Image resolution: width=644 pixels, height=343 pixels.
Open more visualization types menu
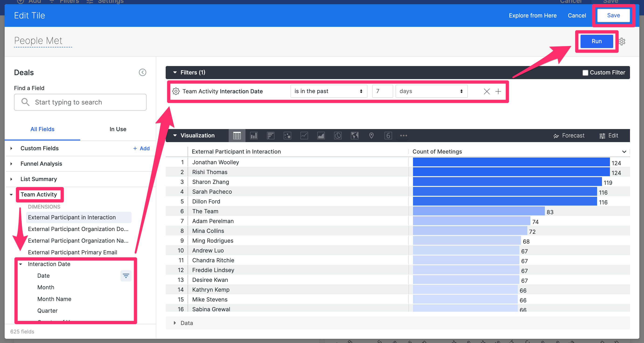pyautogui.click(x=403, y=136)
